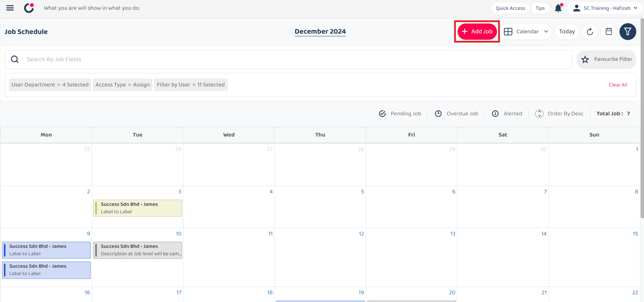This screenshot has height=302, width=644.
Task: Click date number 5 in the calendar
Action: (362, 192)
